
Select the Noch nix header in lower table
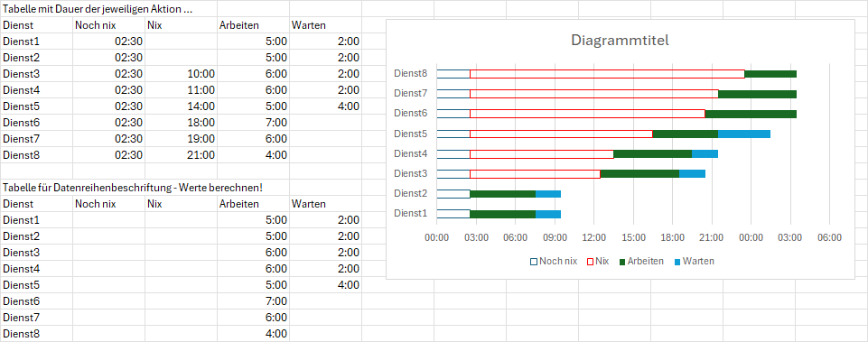click(108, 204)
